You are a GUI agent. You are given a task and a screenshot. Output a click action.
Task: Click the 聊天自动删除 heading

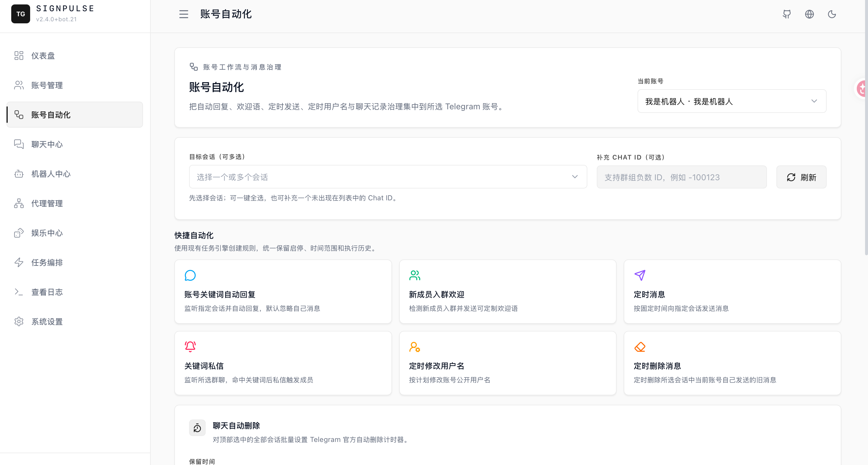236,426
